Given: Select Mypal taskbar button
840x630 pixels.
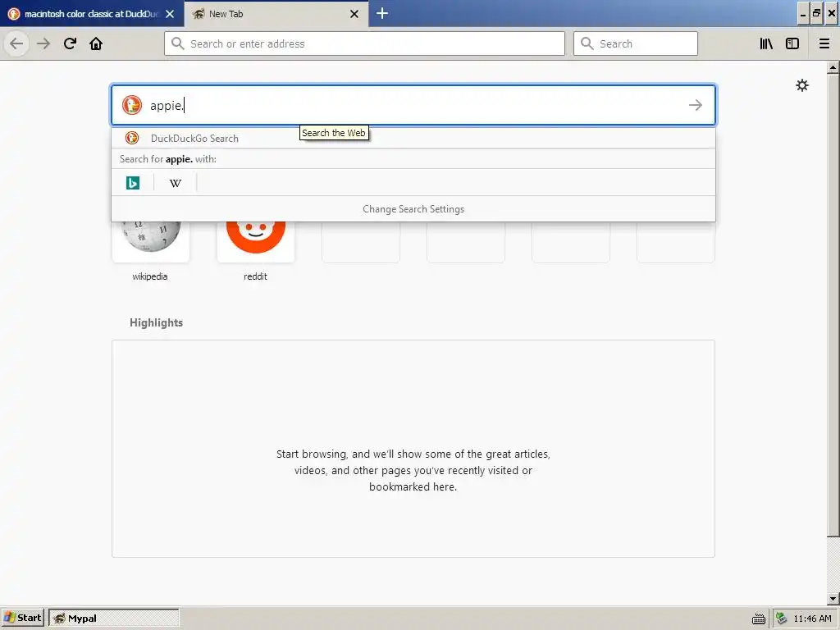Looking at the screenshot, I should coord(113,618).
